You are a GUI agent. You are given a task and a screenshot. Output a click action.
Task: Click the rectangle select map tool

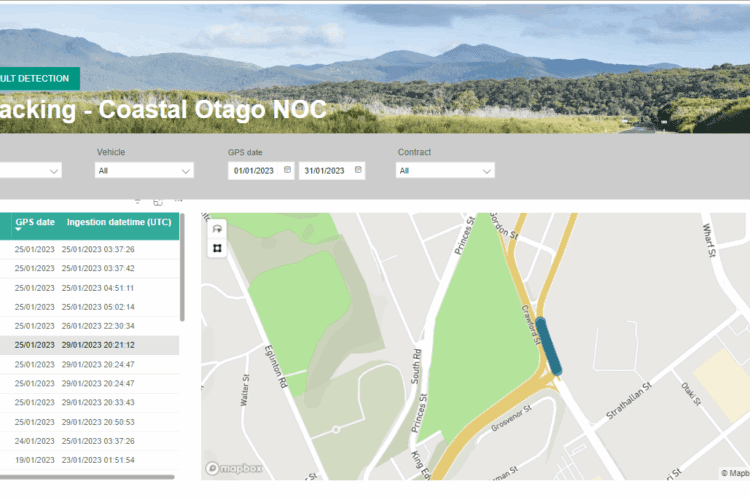pyautogui.click(x=217, y=247)
